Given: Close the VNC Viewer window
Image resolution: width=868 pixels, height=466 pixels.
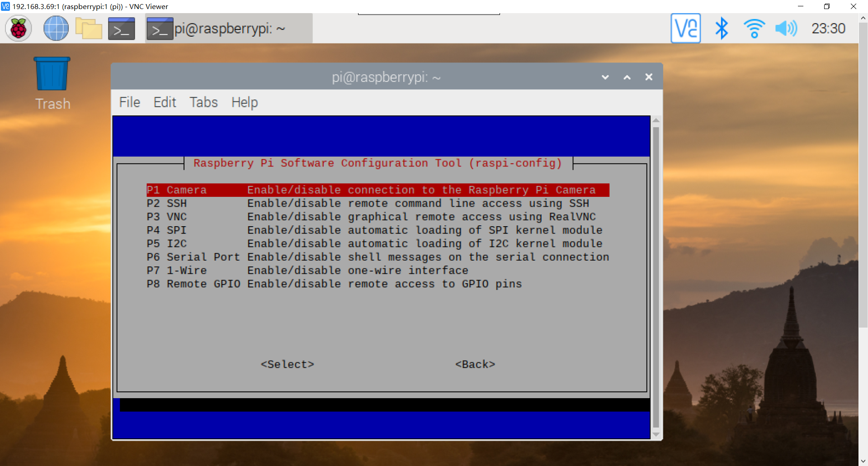Looking at the screenshot, I should [854, 6].
